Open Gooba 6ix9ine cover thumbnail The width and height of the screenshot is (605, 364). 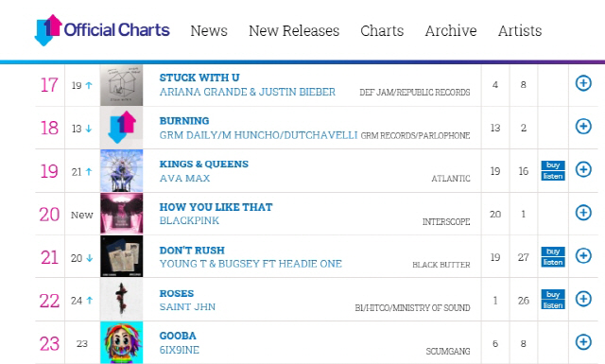(x=122, y=343)
